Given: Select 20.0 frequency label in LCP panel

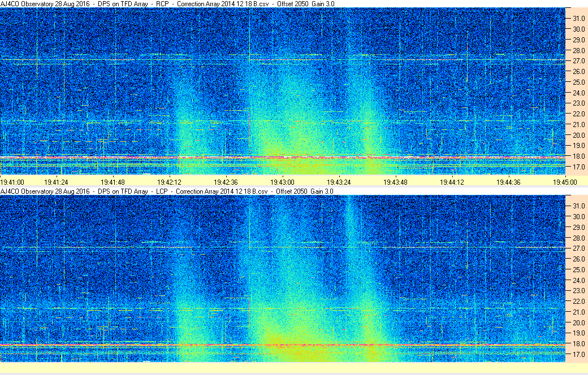Looking at the screenshot, I should click(578, 322).
